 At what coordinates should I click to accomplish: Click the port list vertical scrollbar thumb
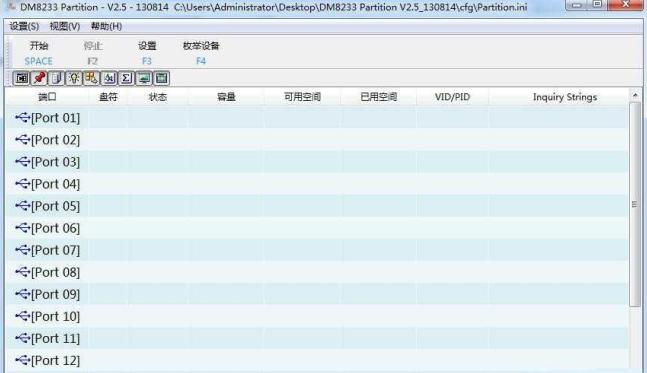[635, 205]
